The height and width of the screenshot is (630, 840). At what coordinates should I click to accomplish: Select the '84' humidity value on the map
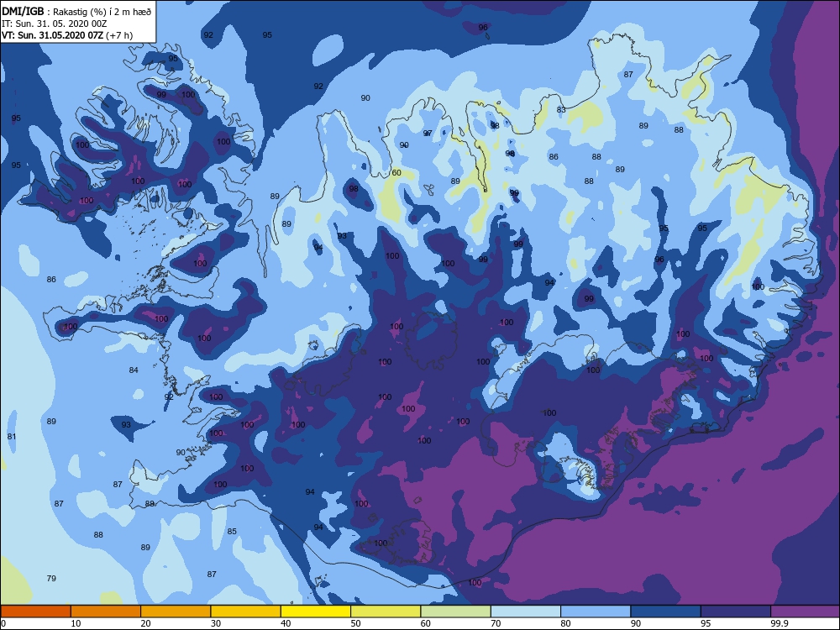[134, 370]
